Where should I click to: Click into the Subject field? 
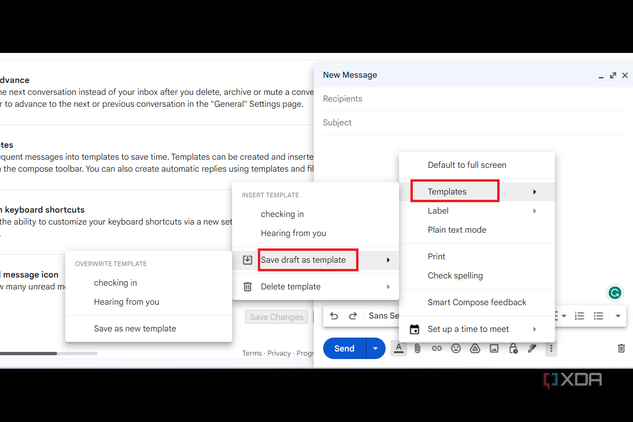click(475, 122)
